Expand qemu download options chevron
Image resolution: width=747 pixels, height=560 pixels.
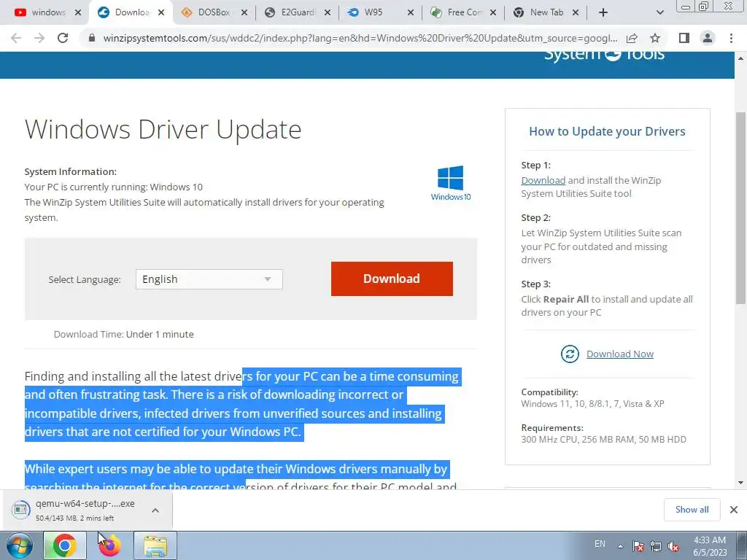tap(155, 510)
